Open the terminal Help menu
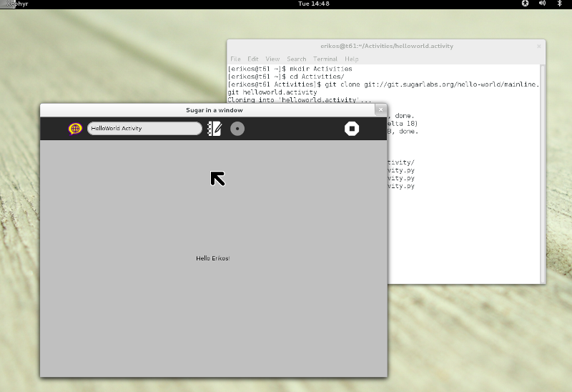Viewport: 572px width, 392px height. point(351,59)
